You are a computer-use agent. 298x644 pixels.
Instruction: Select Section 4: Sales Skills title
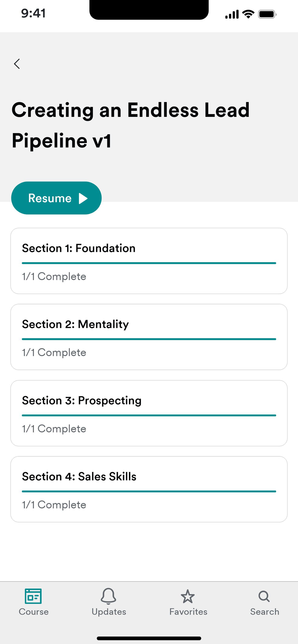click(x=79, y=477)
